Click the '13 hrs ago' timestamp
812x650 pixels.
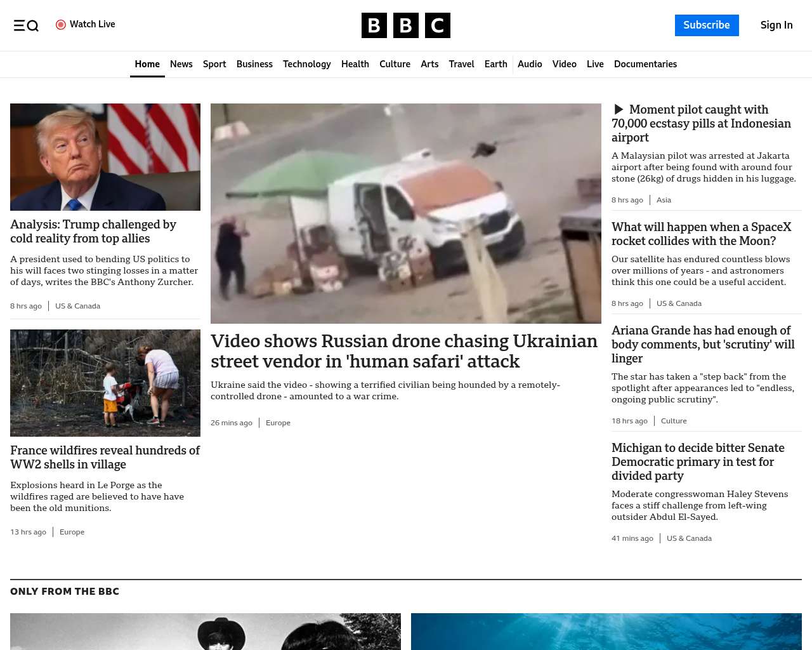[28, 532]
